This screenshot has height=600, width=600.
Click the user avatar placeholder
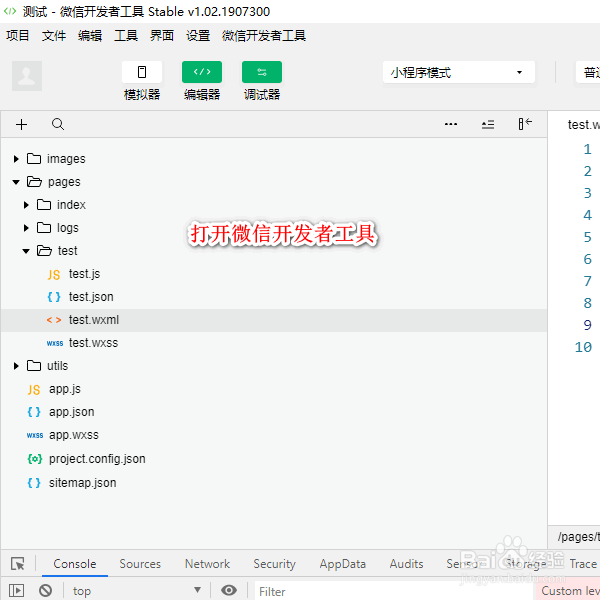[27, 76]
